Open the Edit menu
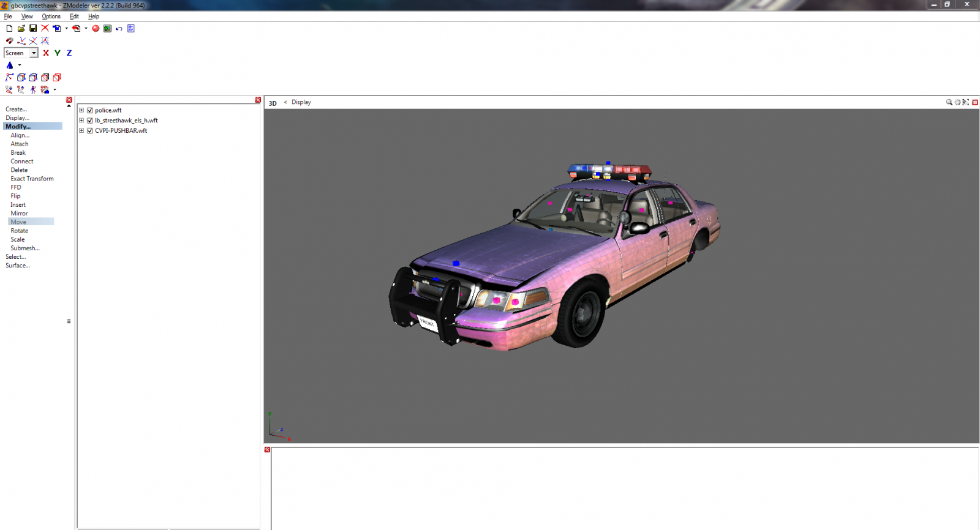Image resolution: width=980 pixels, height=530 pixels. click(x=74, y=17)
